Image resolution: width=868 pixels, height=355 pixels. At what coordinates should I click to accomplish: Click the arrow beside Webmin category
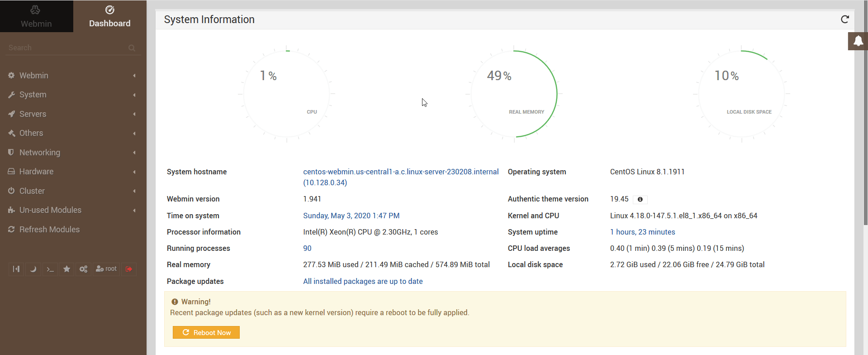[134, 76]
